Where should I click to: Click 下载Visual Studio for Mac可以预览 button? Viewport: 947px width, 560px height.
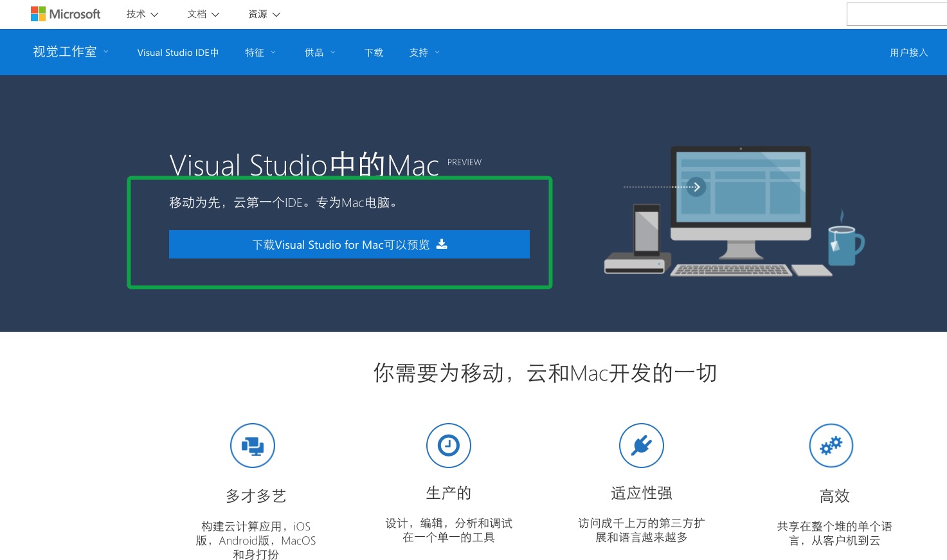[349, 244]
